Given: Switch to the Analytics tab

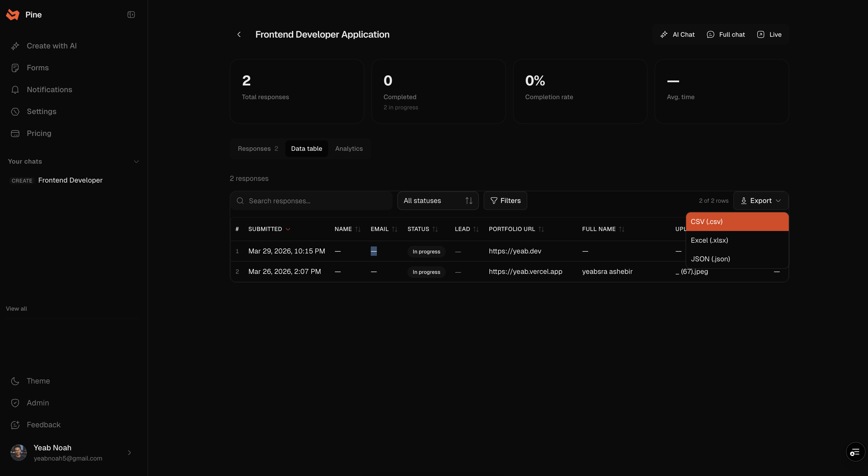Looking at the screenshot, I should click(x=349, y=149).
